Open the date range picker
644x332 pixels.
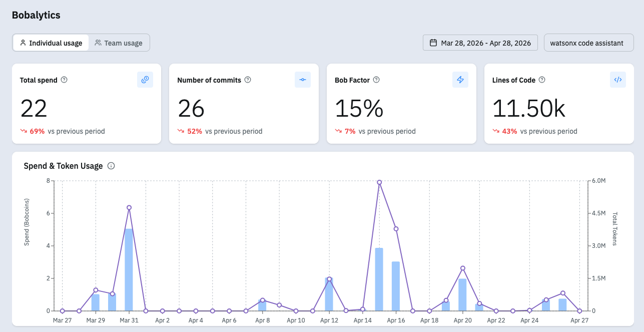[x=480, y=43]
